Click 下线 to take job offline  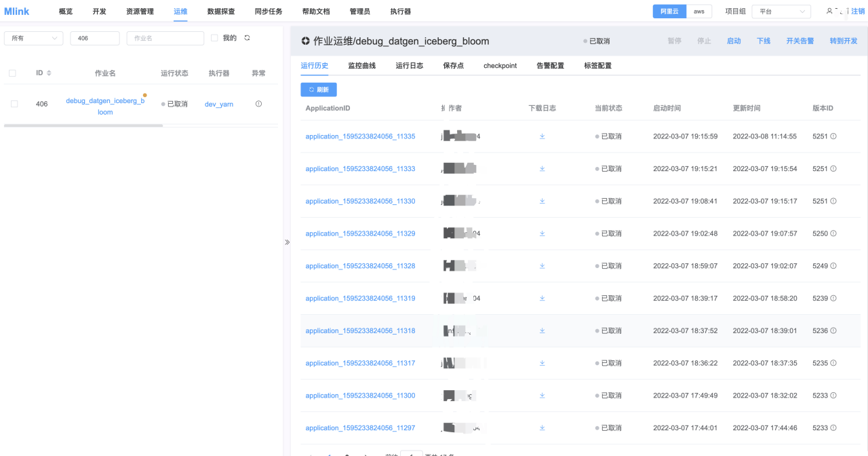[x=764, y=41]
